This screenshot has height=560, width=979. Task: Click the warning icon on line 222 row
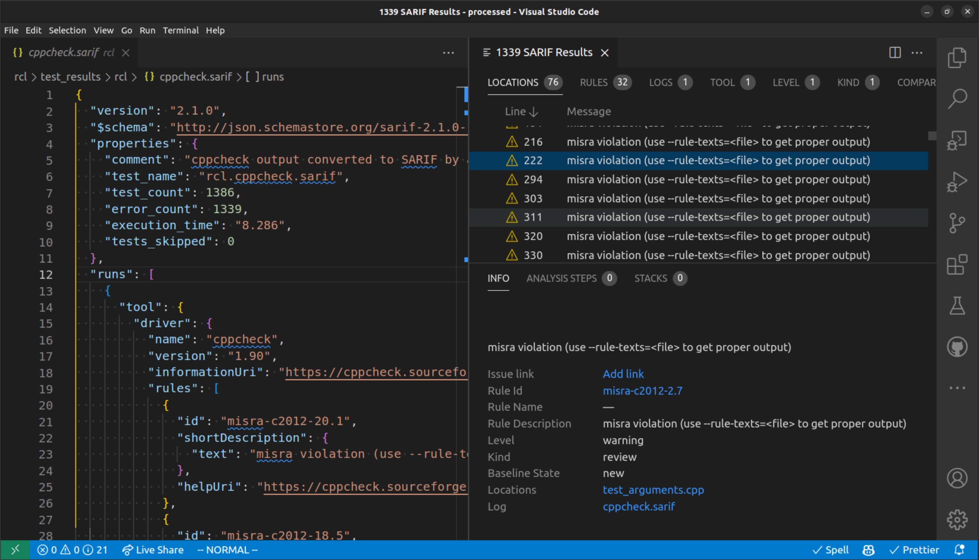(x=512, y=160)
